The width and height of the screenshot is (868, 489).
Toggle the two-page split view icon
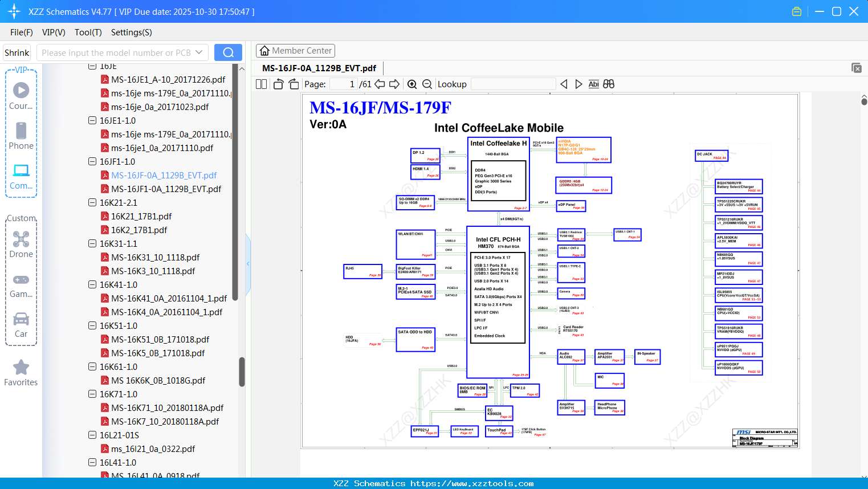pyautogui.click(x=262, y=84)
